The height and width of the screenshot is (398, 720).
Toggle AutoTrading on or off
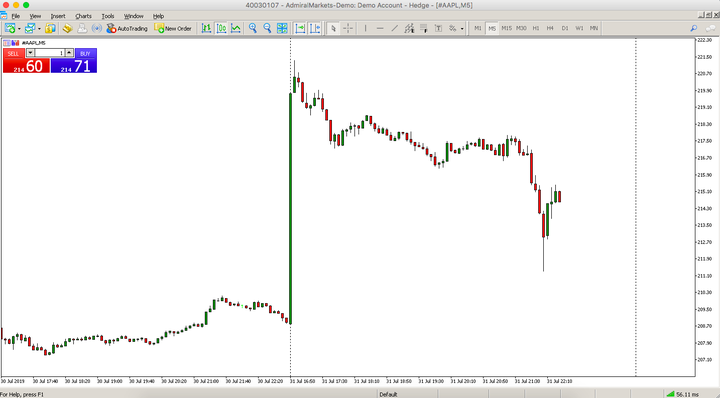coord(127,28)
